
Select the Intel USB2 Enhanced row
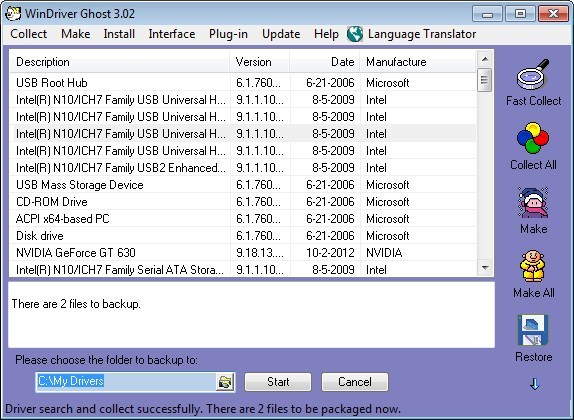tap(243, 168)
